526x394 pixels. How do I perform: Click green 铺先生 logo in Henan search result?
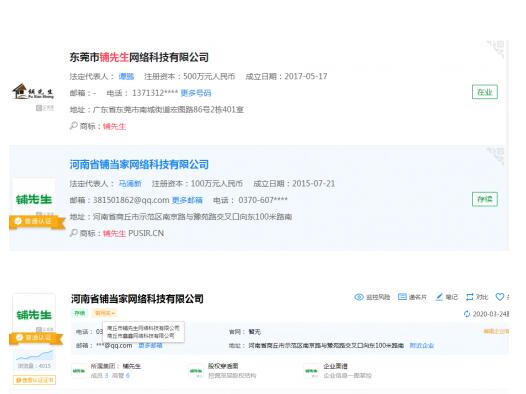click(34, 199)
